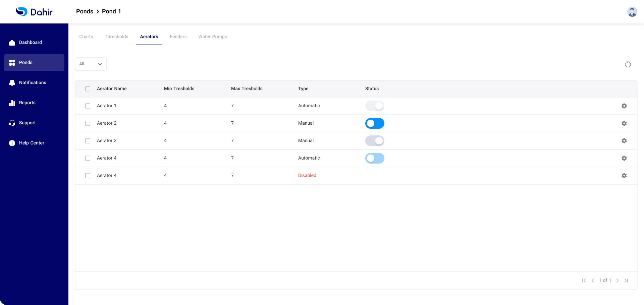Switch to the Thresholds tab
Screen dimensions: 644x305
(x=116, y=37)
